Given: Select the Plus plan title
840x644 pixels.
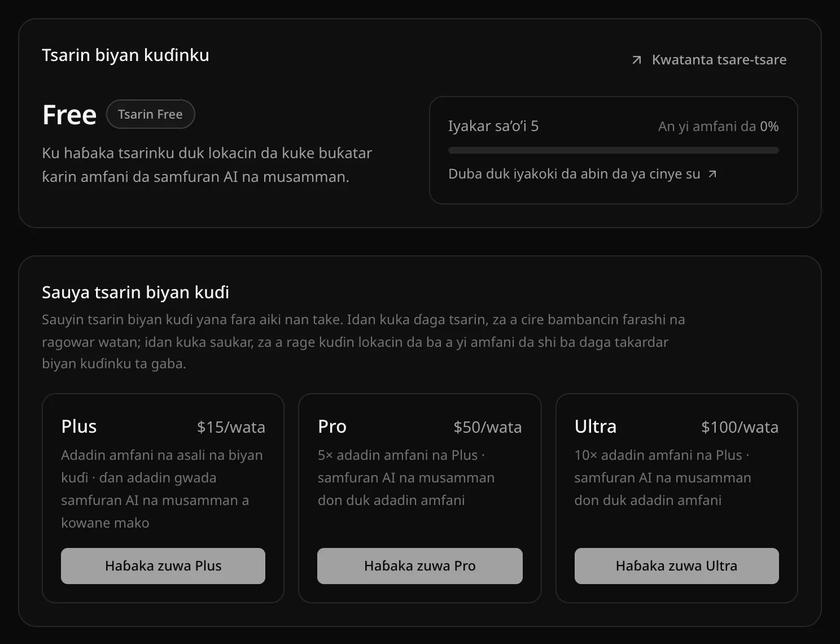Looking at the screenshot, I should point(79,427).
